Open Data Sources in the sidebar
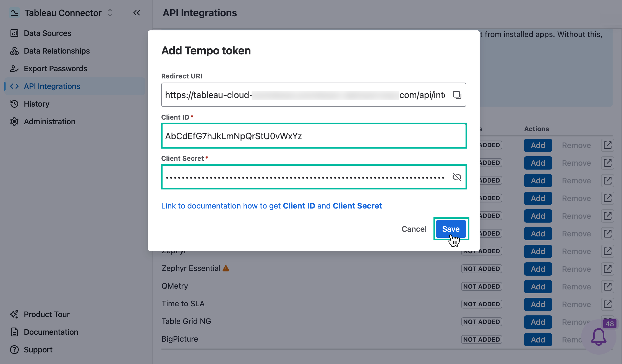Image resolution: width=622 pixels, height=364 pixels. tap(75, 33)
